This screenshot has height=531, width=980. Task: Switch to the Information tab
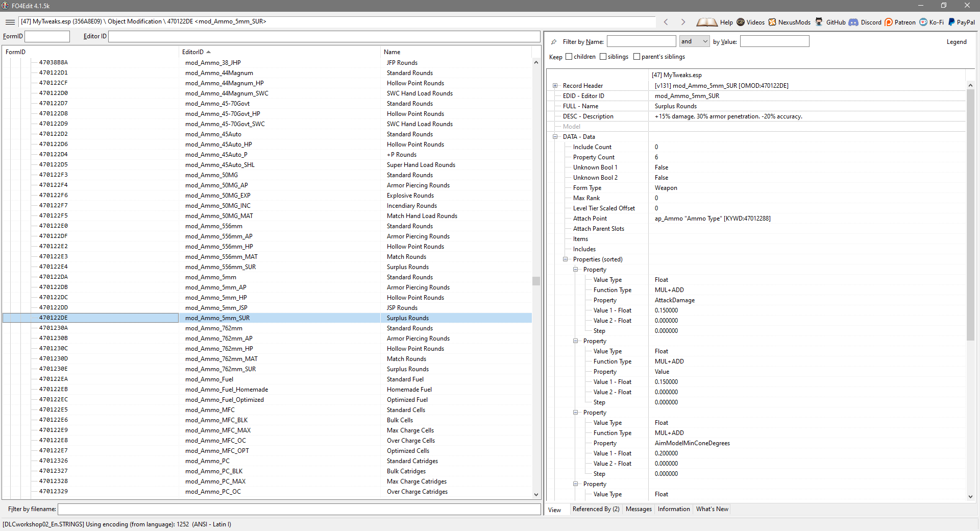point(674,509)
